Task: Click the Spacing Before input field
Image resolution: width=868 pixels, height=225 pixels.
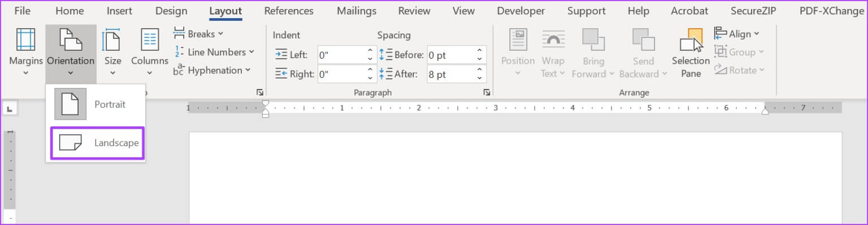Action: pos(451,55)
